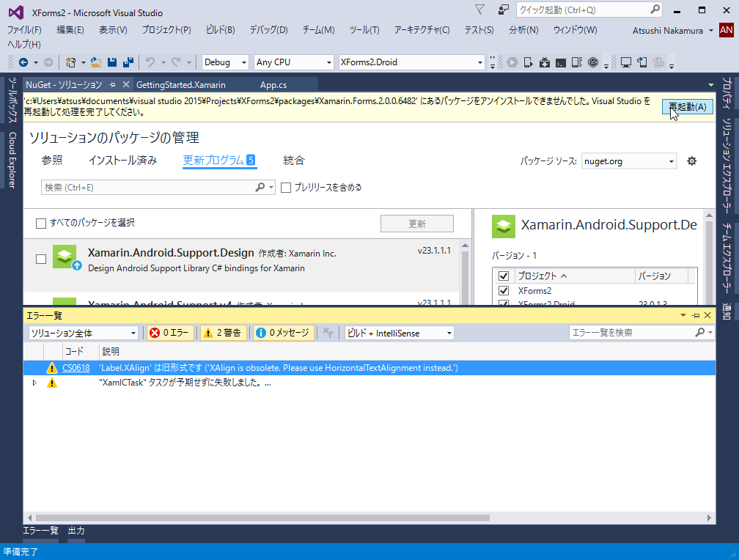739x560 pixels.
Task: Expand the XamlCTask warning row
Action: click(x=34, y=383)
